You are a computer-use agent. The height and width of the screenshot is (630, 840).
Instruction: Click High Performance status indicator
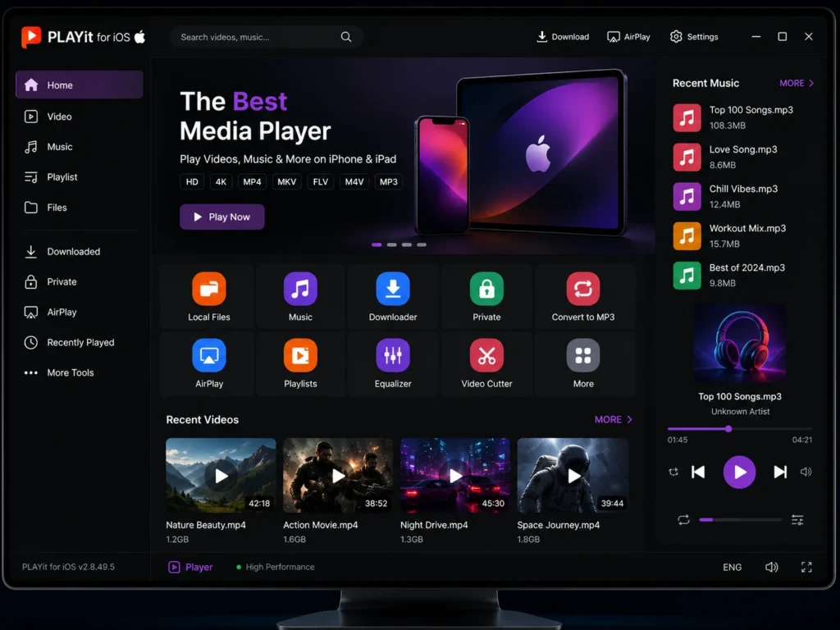point(276,567)
